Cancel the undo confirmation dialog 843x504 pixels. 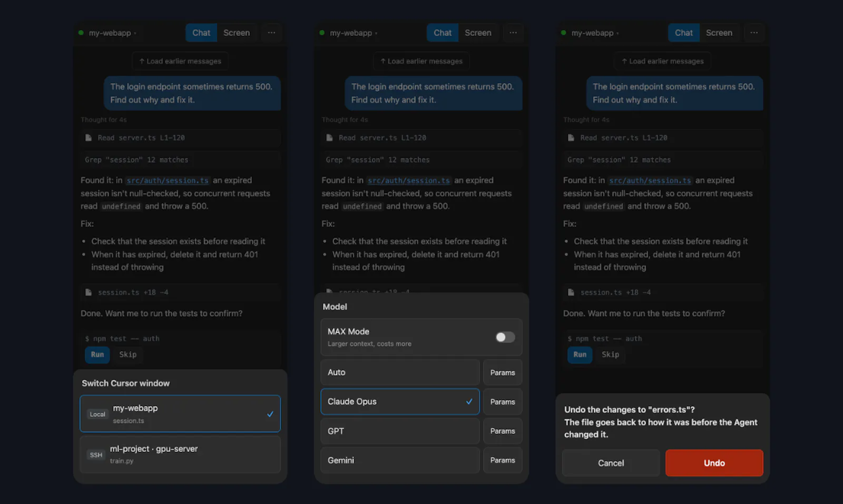coord(611,463)
